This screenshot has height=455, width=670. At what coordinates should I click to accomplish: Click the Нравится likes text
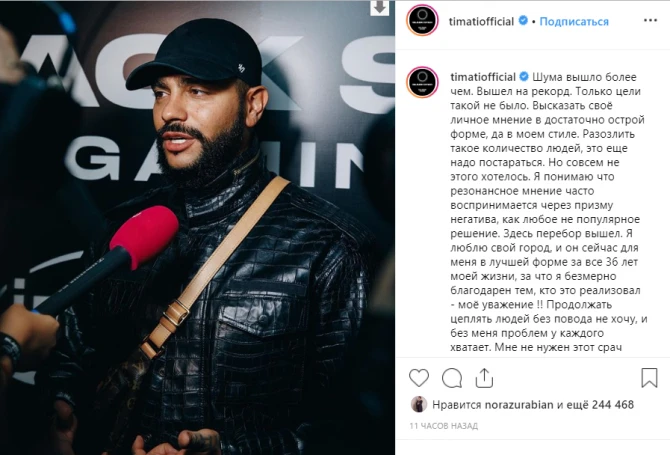456,405
